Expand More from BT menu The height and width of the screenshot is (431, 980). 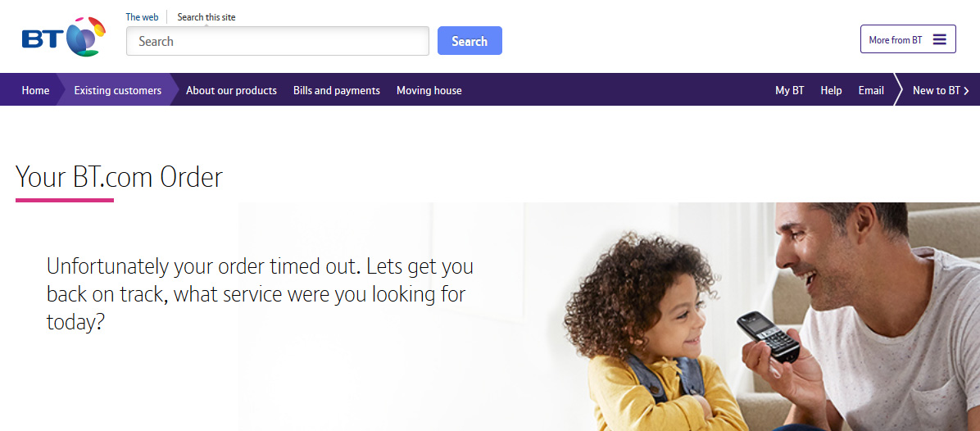[908, 39]
